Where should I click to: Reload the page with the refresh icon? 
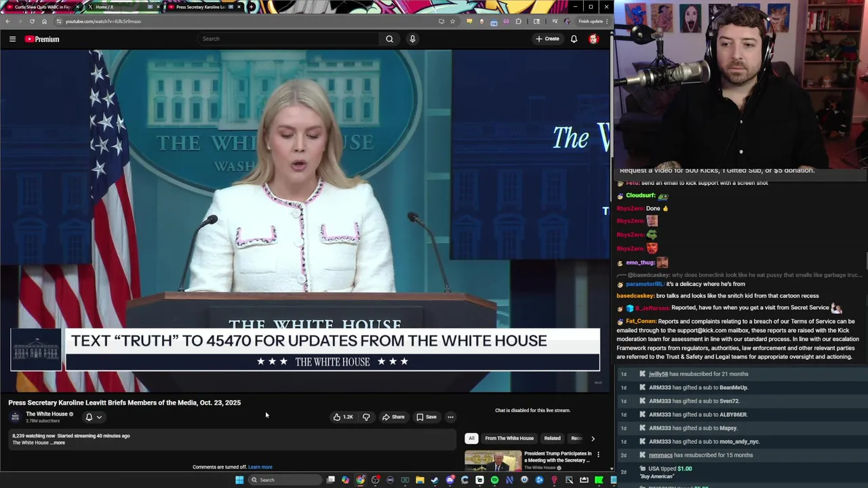[x=32, y=21]
